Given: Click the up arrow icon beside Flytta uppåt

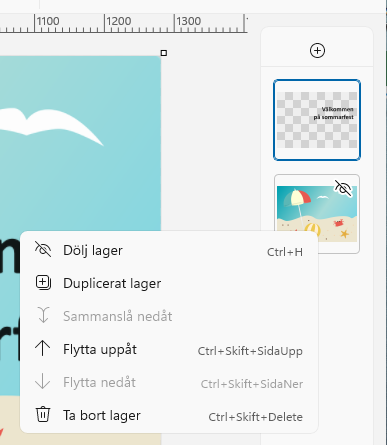Looking at the screenshot, I should click(x=43, y=348).
